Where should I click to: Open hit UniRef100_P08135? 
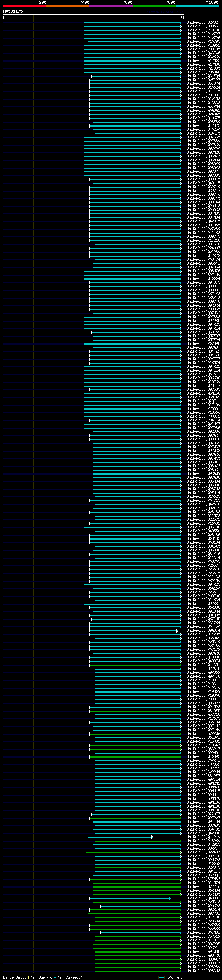click(203, 49)
